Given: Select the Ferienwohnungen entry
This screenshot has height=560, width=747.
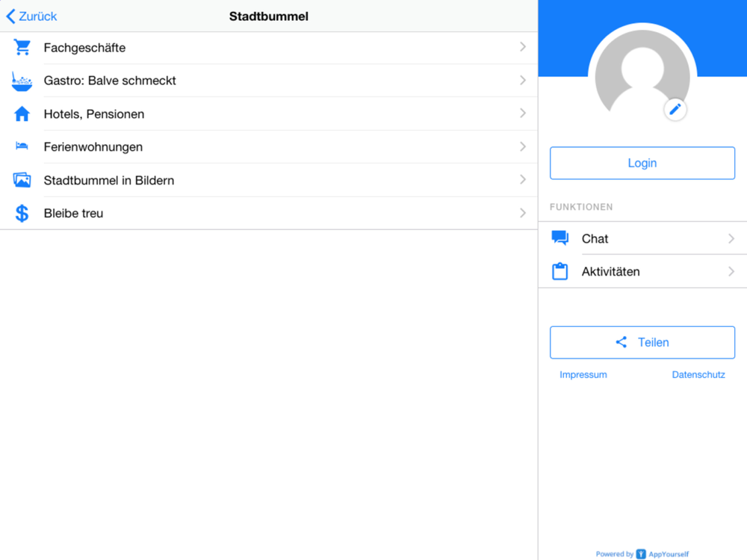Looking at the screenshot, I should 269,146.
